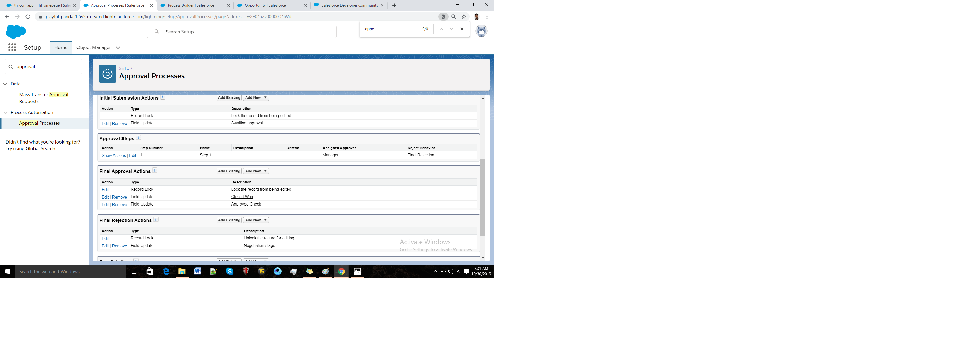
Task: Click the Astro user avatar icon
Action: pyautogui.click(x=481, y=31)
